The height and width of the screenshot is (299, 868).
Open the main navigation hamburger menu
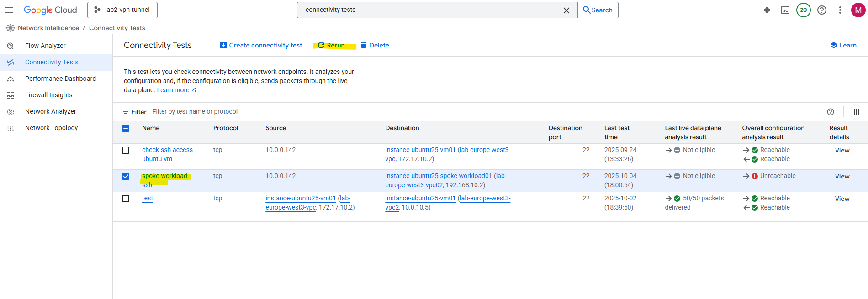click(x=9, y=10)
